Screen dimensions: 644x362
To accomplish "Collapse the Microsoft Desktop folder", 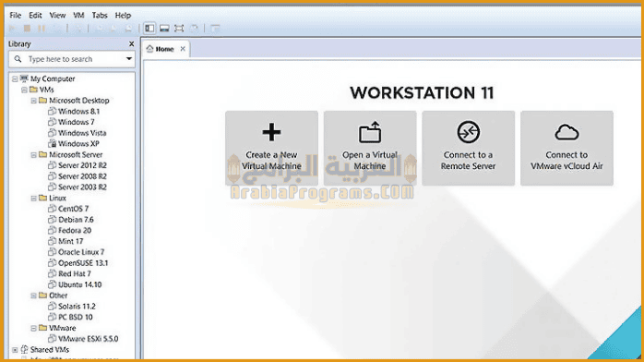I will (x=34, y=101).
